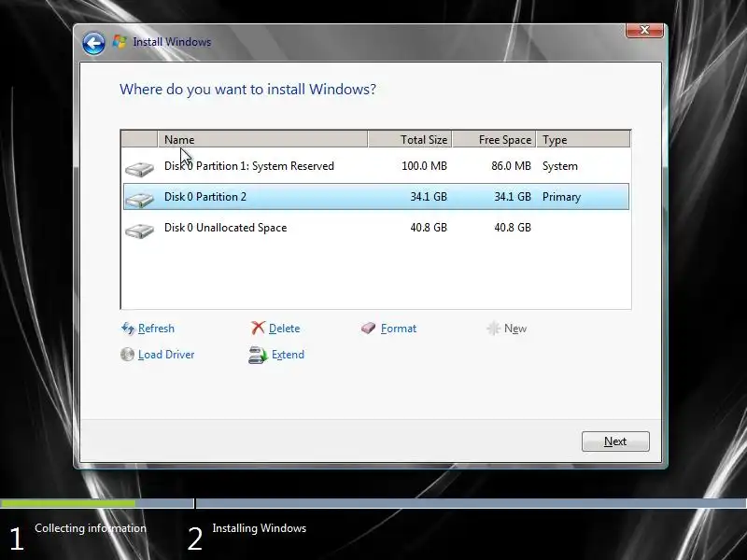Click 40.8 GB in Free Space column
Image resolution: width=747 pixels, height=560 pixels.
coord(512,228)
